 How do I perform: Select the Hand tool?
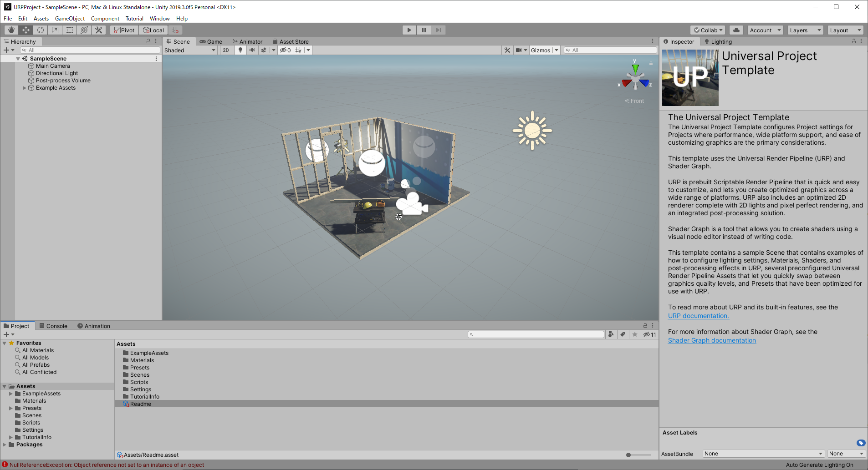pyautogui.click(x=11, y=30)
